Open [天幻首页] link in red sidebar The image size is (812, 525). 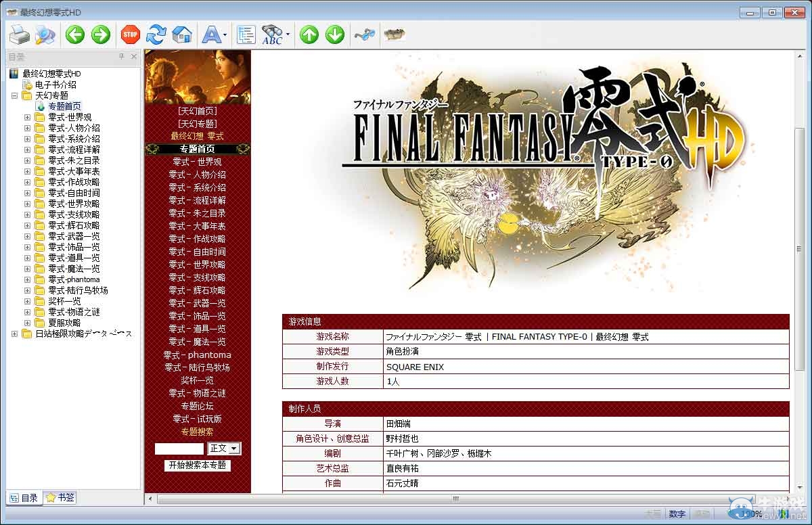197,110
